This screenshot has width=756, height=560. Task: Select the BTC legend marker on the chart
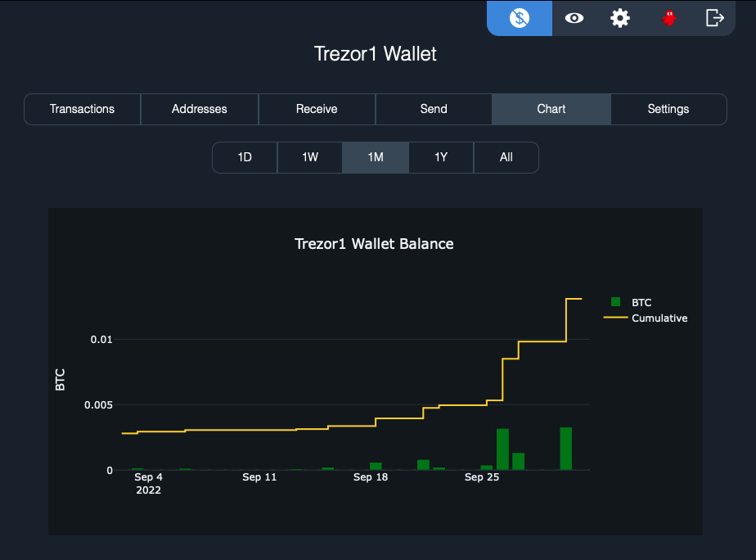pyautogui.click(x=614, y=301)
